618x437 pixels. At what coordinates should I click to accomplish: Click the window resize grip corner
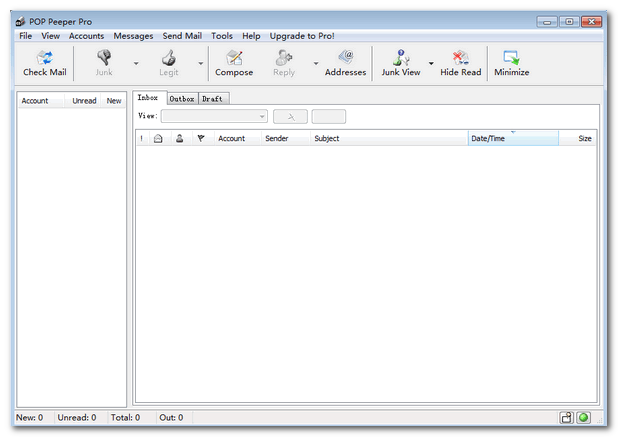pos(599,420)
